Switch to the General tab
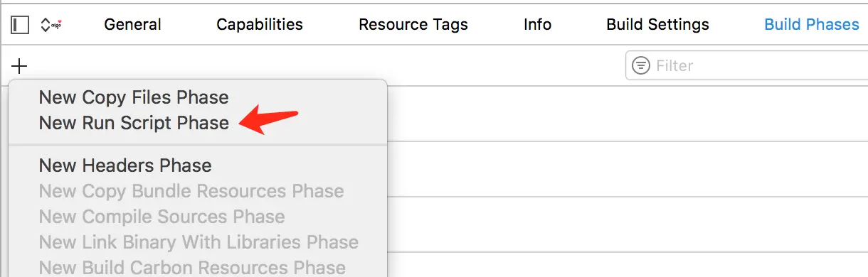Screen dimensions: 868x277 tap(132, 25)
